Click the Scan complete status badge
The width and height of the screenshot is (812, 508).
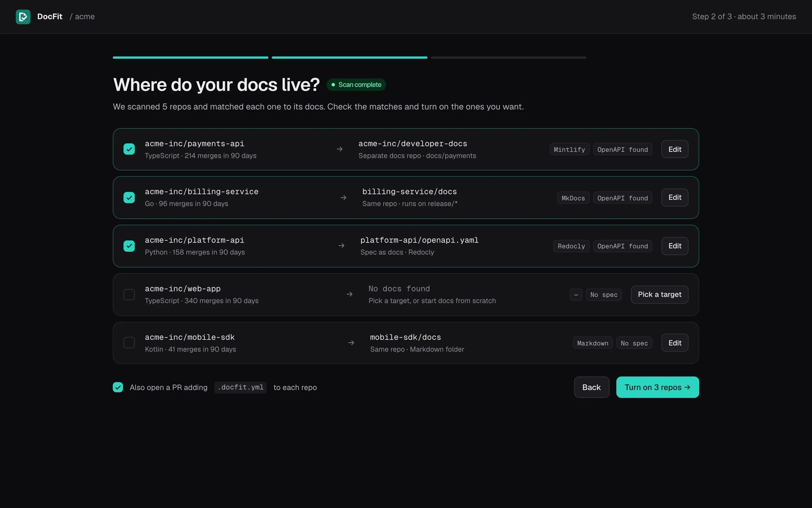click(356, 85)
